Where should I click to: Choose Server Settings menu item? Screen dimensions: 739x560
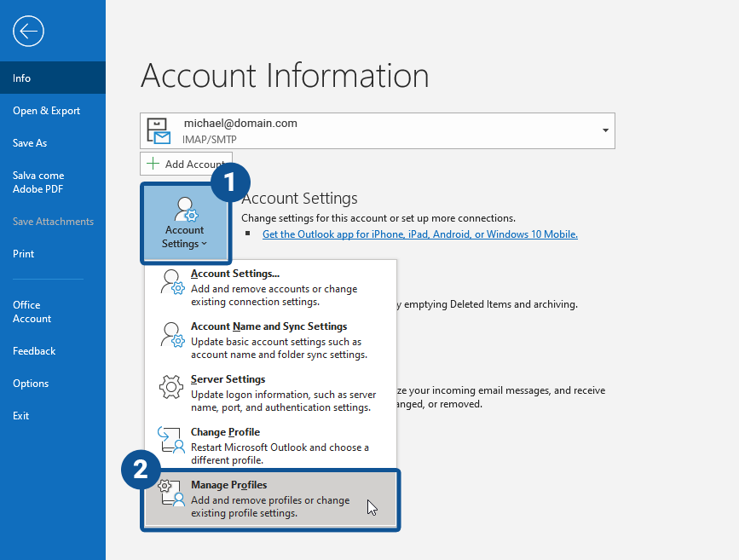pyautogui.click(x=270, y=393)
